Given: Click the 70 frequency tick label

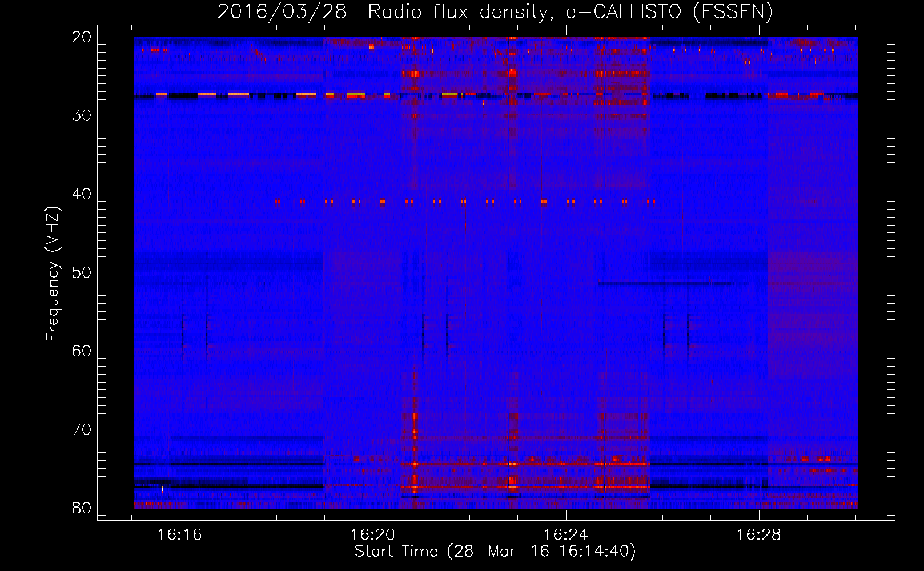Looking at the screenshot, I should pos(82,429).
